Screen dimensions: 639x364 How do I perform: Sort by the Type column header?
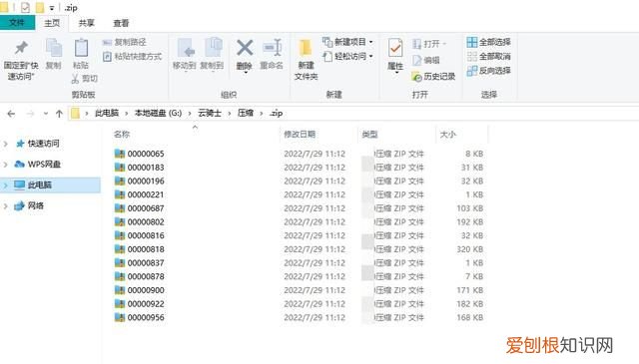click(x=369, y=135)
